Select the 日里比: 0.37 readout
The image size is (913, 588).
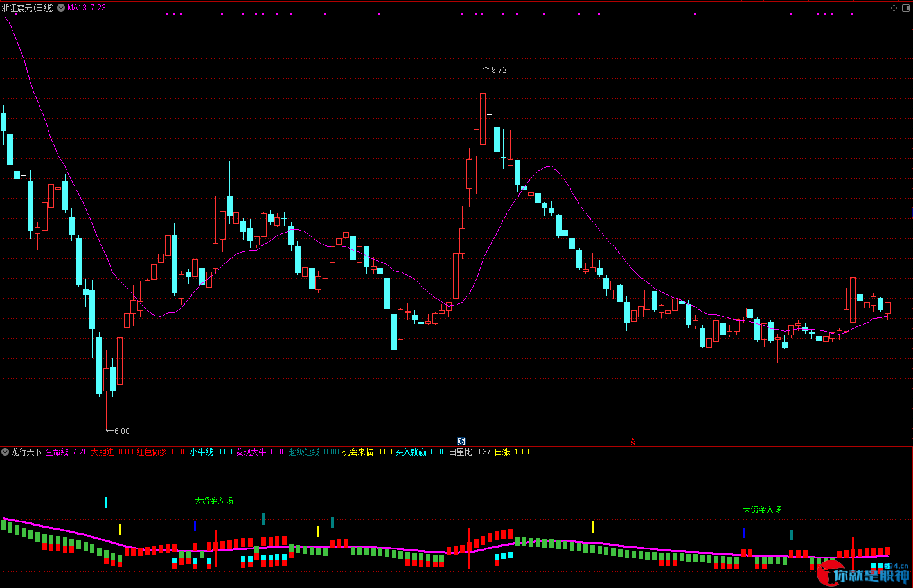[470, 452]
